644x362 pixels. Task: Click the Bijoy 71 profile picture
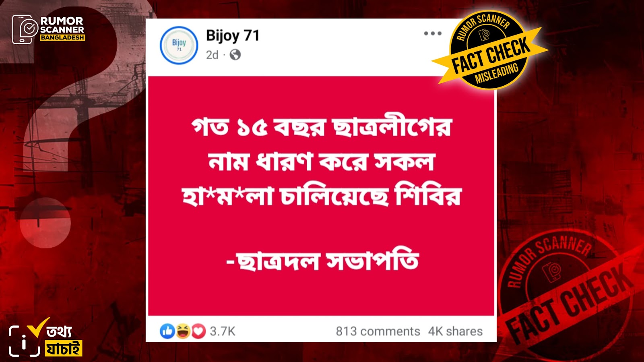pyautogui.click(x=179, y=45)
